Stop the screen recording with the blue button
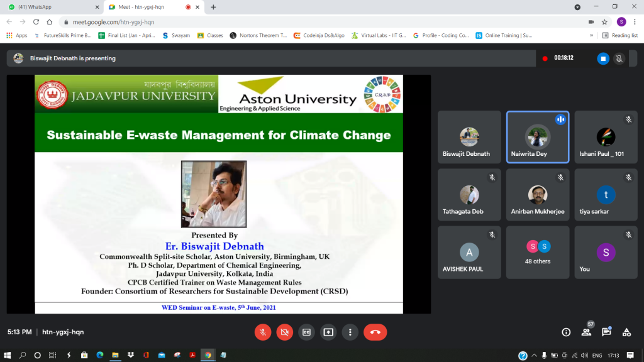This screenshot has width=644, height=362. point(603,58)
